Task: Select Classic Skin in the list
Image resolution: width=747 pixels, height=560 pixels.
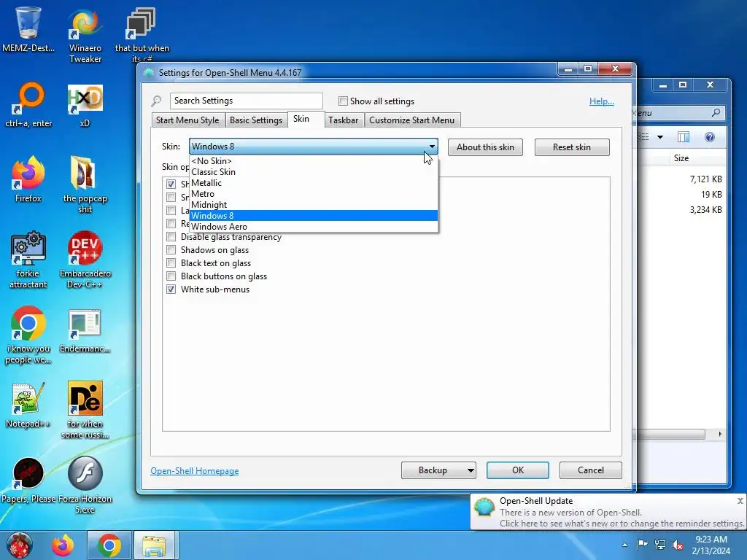Action: pyautogui.click(x=314, y=172)
